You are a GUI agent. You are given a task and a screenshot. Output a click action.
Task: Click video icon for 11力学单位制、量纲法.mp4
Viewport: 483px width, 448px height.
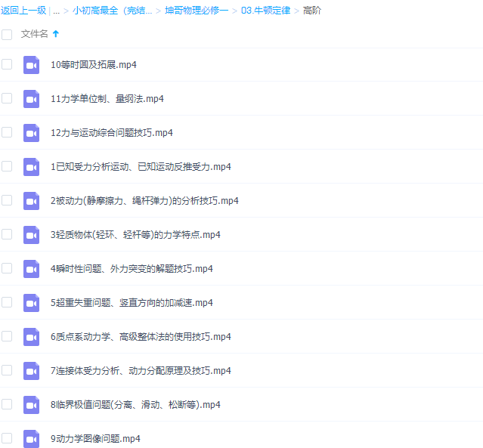coord(31,99)
